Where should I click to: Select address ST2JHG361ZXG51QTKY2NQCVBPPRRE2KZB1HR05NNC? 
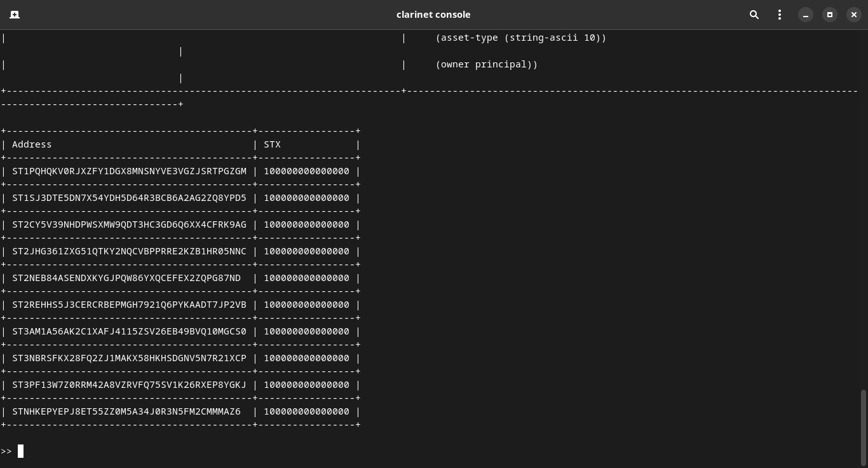point(129,251)
